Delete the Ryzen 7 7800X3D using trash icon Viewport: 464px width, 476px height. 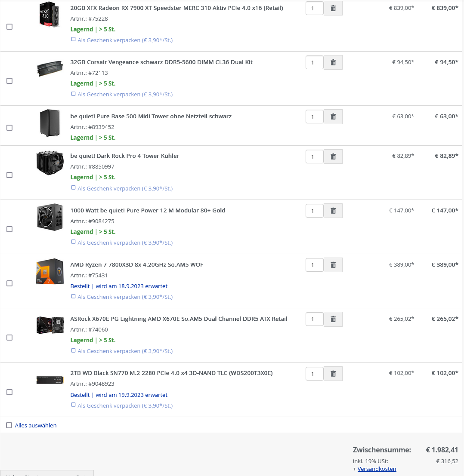tap(333, 265)
